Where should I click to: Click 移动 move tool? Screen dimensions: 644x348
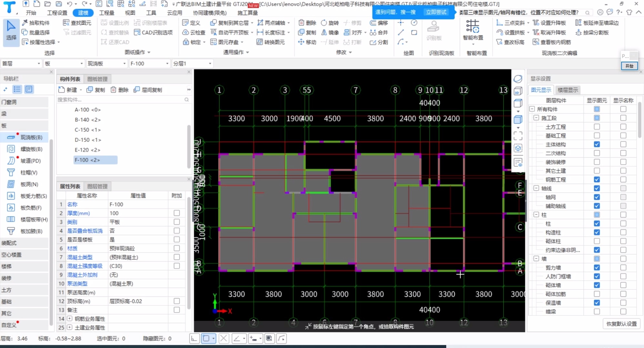pyautogui.click(x=307, y=42)
